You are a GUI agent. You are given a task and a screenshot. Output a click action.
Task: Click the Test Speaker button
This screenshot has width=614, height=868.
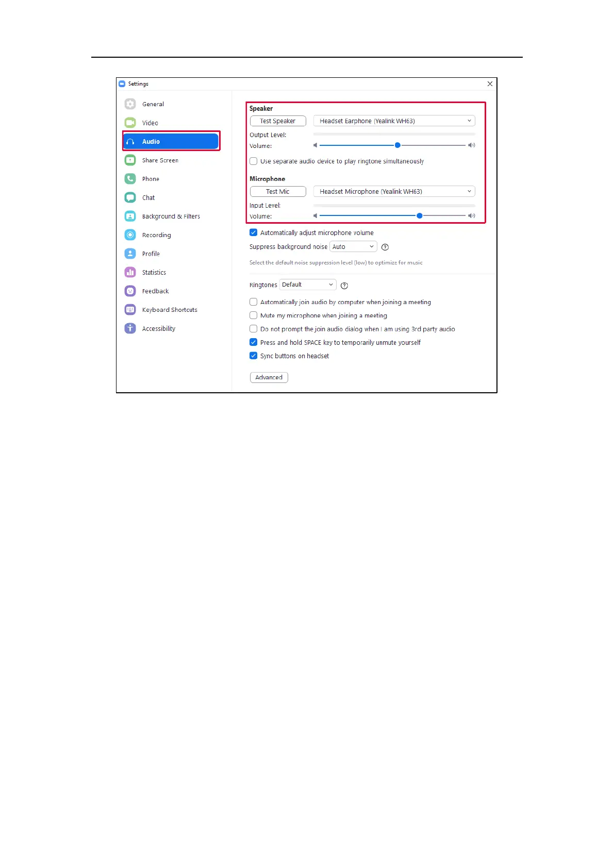tap(278, 121)
